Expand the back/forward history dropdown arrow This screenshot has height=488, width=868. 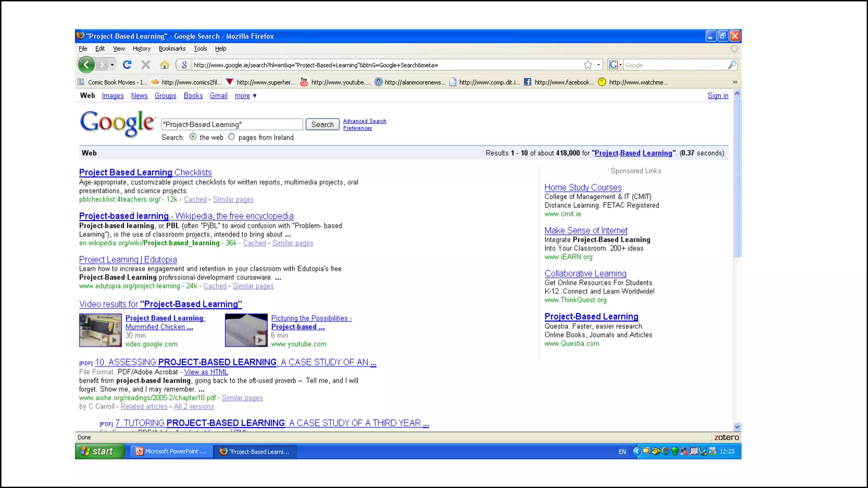tap(112, 65)
